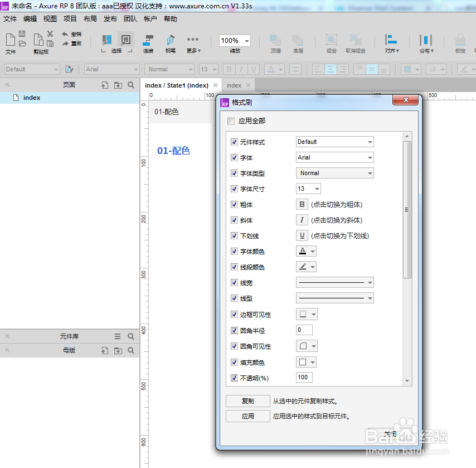Uncheck the 字体 checkbox
The image size is (476, 468).
pyautogui.click(x=234, y=157)
